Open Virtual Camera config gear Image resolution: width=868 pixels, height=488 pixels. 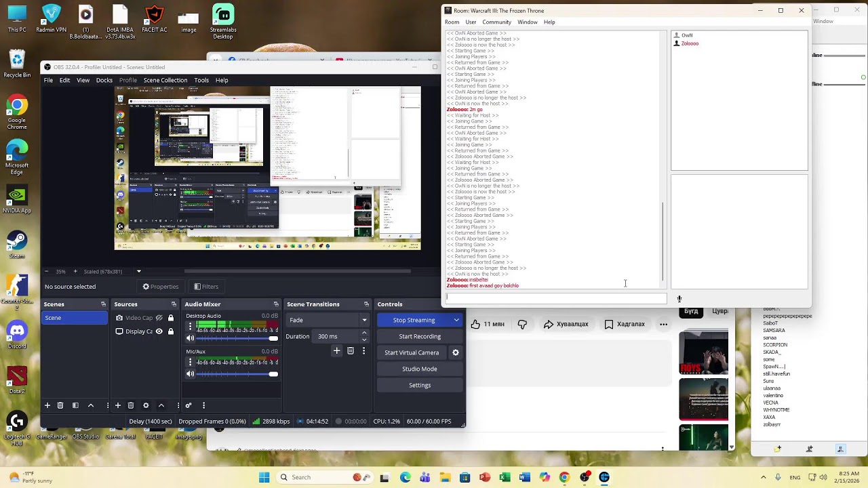click(x=456, y=352)
